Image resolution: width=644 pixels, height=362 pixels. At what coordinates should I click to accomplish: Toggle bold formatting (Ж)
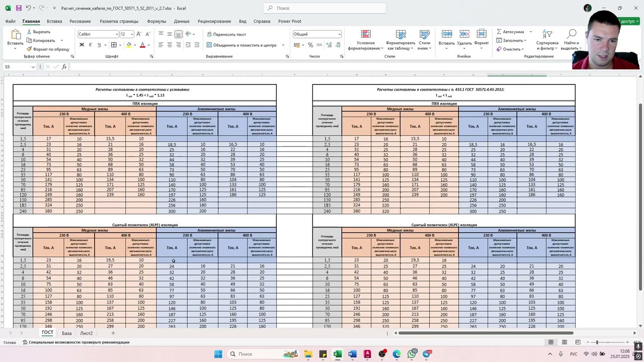click(x=82, y=45)
